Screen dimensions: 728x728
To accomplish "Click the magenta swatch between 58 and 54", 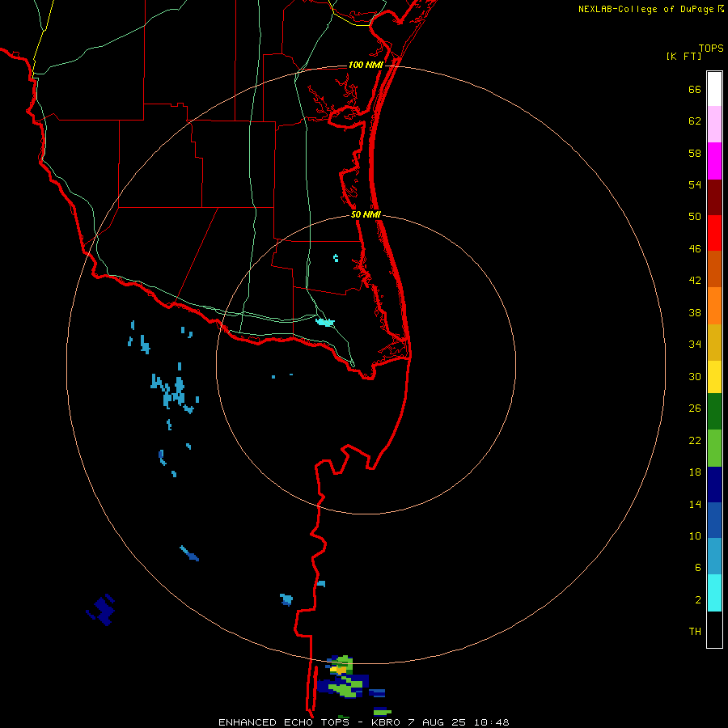I will [x=714, y=161].
